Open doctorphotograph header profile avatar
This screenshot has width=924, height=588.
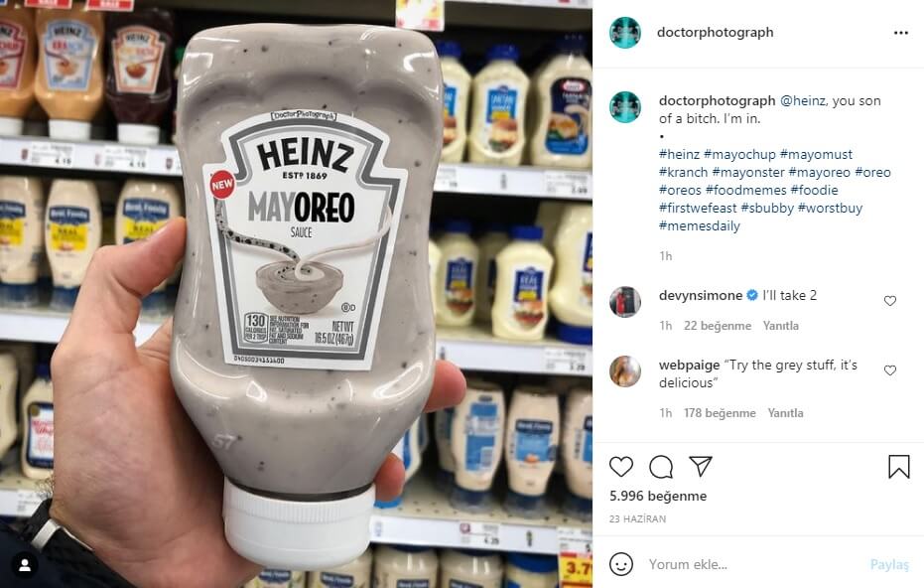[624, 33]
